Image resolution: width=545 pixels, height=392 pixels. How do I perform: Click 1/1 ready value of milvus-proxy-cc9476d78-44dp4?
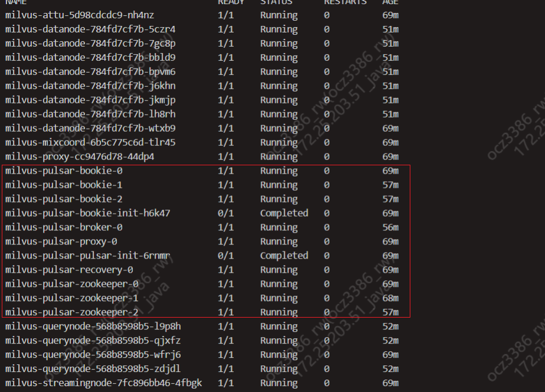tap(226, 156)
